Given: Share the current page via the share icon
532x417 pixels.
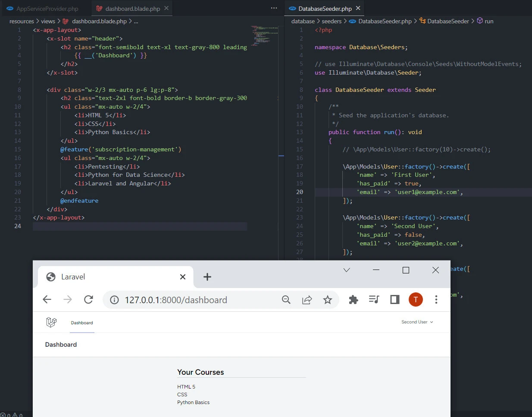Looking at the screenshot, I should click(x=307, y=299).
